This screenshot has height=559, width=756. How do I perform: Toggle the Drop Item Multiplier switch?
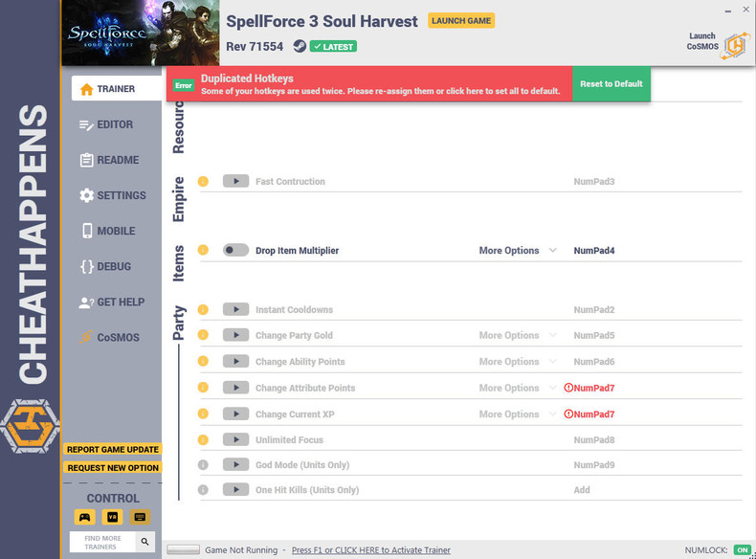(x=235, y=250)
